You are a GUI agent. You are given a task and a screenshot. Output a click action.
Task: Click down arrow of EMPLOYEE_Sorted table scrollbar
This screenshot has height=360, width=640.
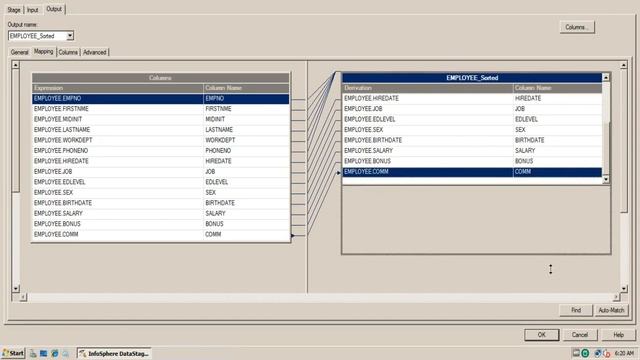pos(606,179)
